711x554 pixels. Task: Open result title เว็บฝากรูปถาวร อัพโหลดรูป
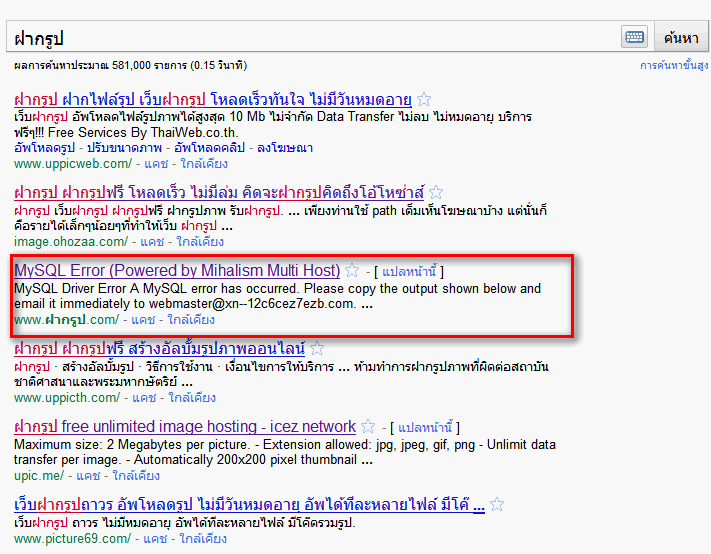click(x=249, y=505)
